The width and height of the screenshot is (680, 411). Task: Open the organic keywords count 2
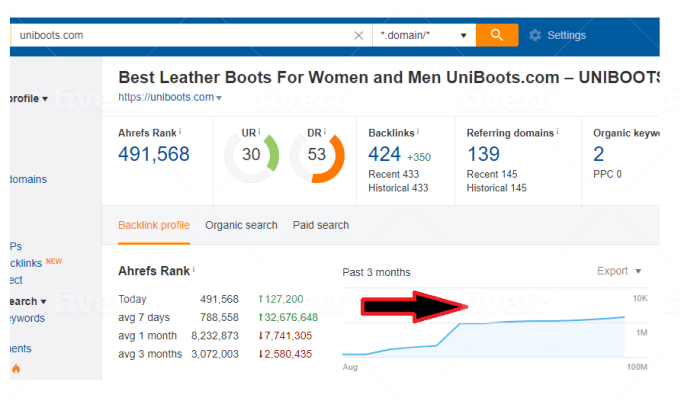(598, 154)
